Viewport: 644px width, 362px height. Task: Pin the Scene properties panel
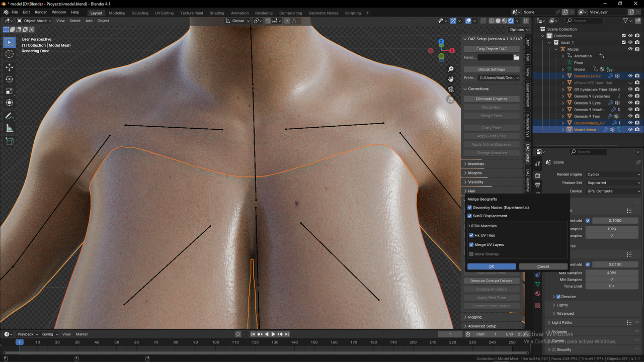[638, 162]
